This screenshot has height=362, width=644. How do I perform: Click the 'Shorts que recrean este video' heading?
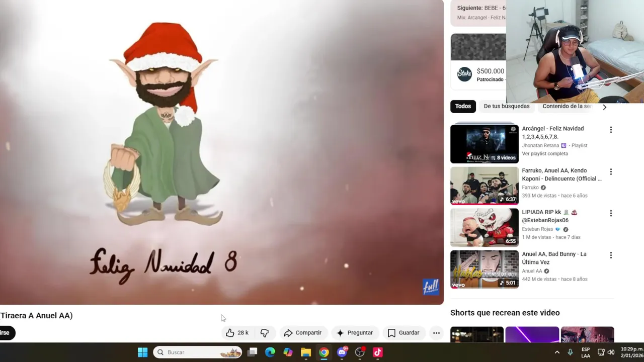(x=505, y=313)
